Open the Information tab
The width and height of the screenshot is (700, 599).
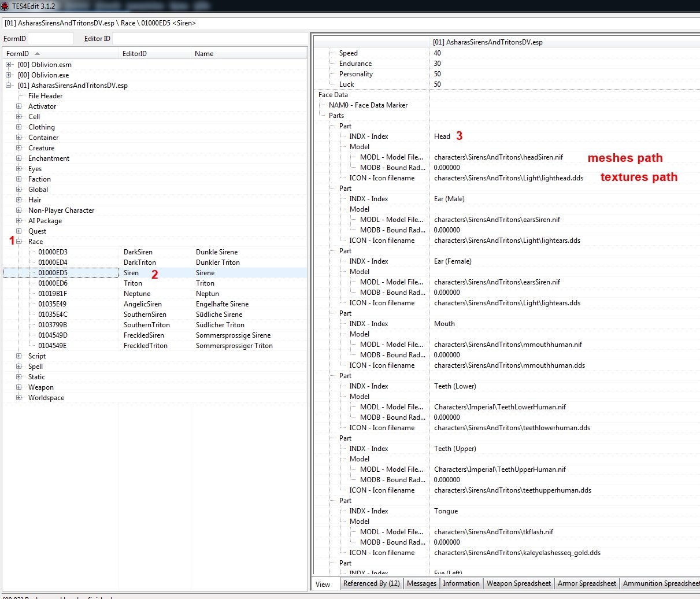point(461,583)
